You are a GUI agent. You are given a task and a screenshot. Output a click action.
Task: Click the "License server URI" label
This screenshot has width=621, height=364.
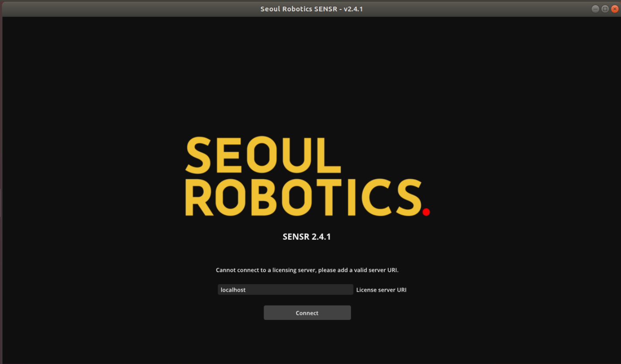(x=381, y=289)
